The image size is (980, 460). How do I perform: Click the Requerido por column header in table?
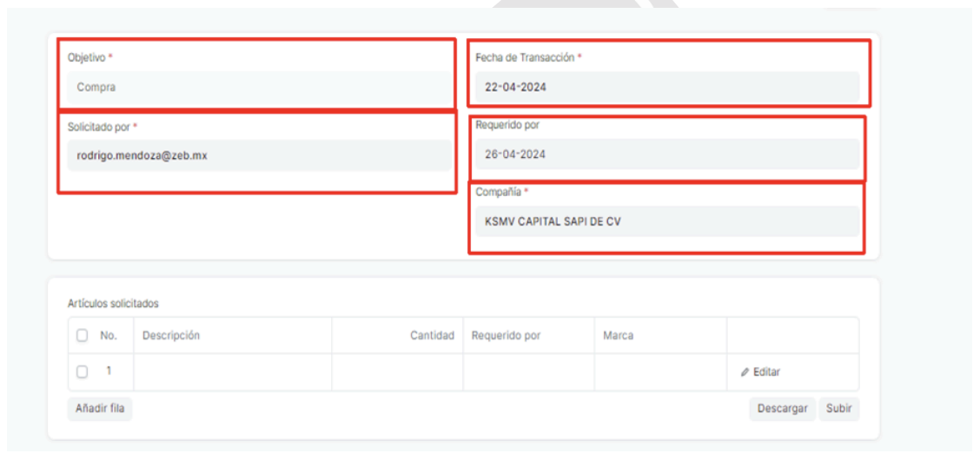pos(506,336)
